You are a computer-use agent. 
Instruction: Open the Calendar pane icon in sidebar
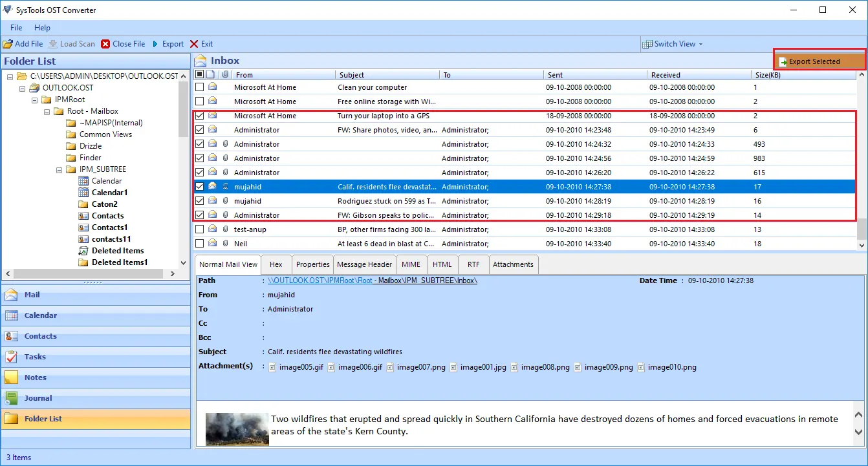click(12, 315)
